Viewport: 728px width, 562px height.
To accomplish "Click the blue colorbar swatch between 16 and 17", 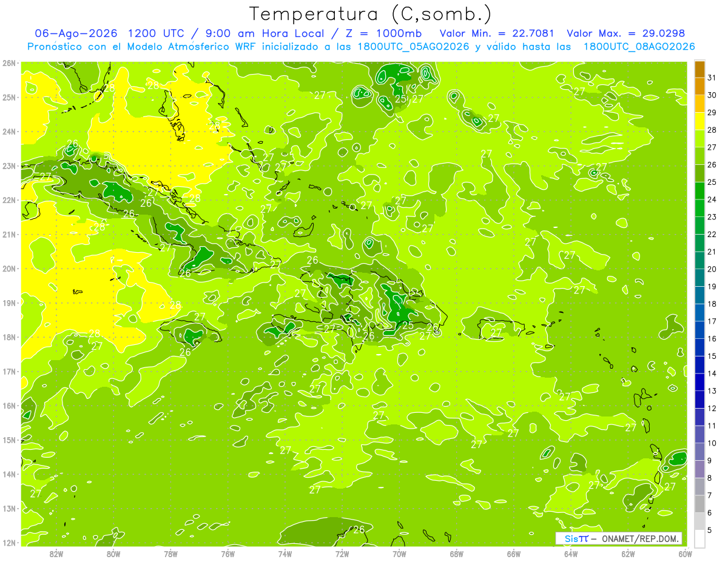I will pyautogui.click(x=699, y=330).
